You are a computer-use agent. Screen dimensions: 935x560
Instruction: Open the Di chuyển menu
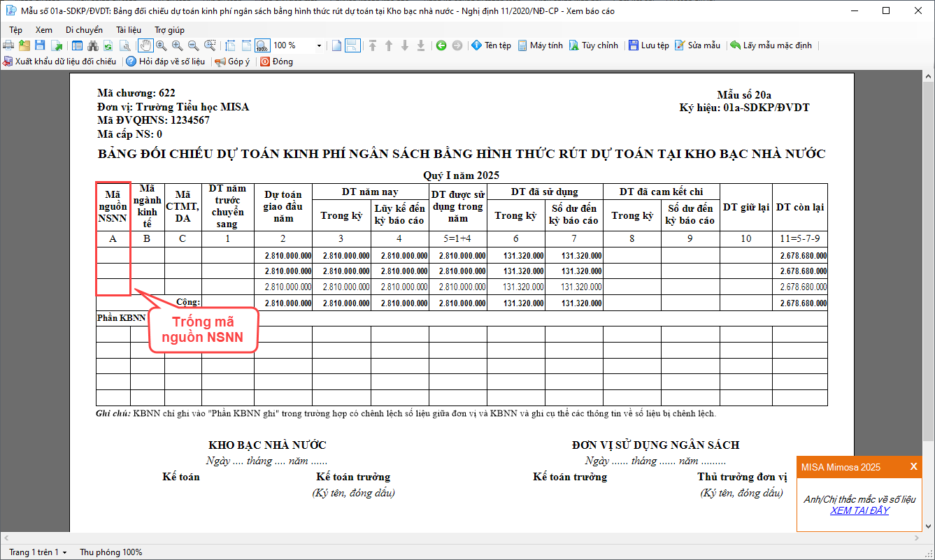coord(84,30)
